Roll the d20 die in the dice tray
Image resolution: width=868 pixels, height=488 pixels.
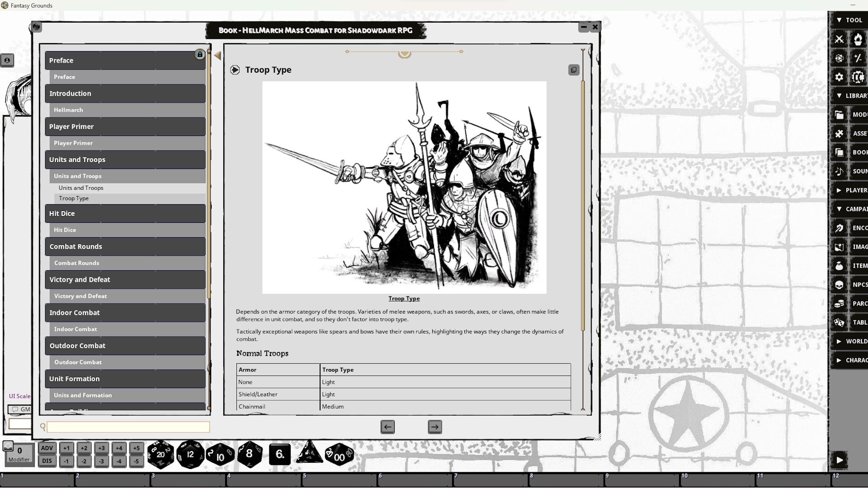[x=160, y=455]
